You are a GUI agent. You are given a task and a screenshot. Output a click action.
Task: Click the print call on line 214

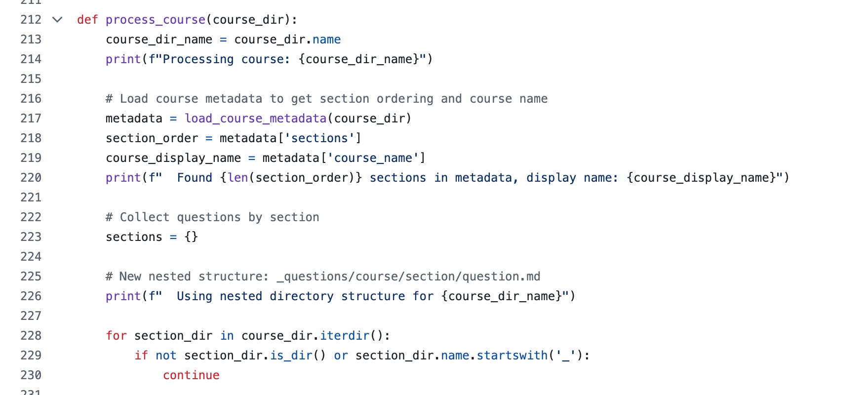[x=123, y=59]
